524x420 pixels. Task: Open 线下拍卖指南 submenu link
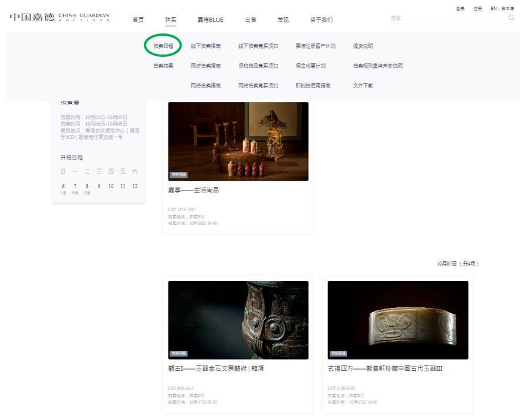206,46
